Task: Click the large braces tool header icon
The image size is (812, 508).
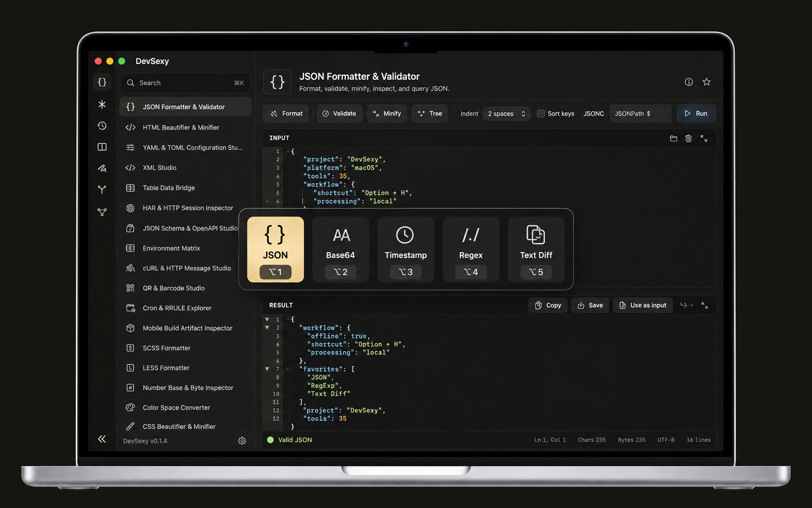Action: pyautogui.click(x=277, y=82)
